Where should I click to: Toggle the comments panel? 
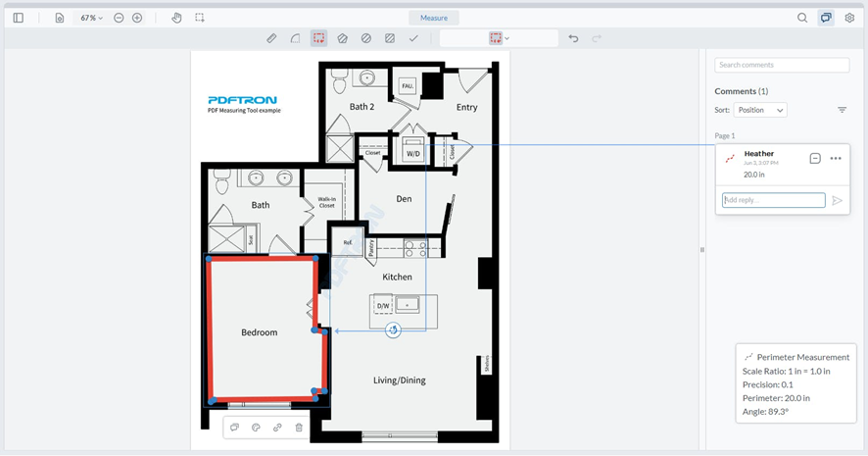(826, 18)
